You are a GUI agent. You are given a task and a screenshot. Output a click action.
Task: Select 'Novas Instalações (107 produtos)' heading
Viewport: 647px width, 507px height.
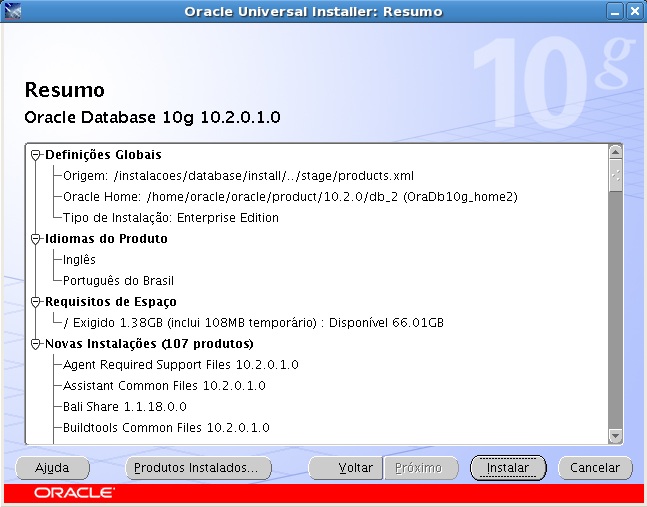coord(149,344)
